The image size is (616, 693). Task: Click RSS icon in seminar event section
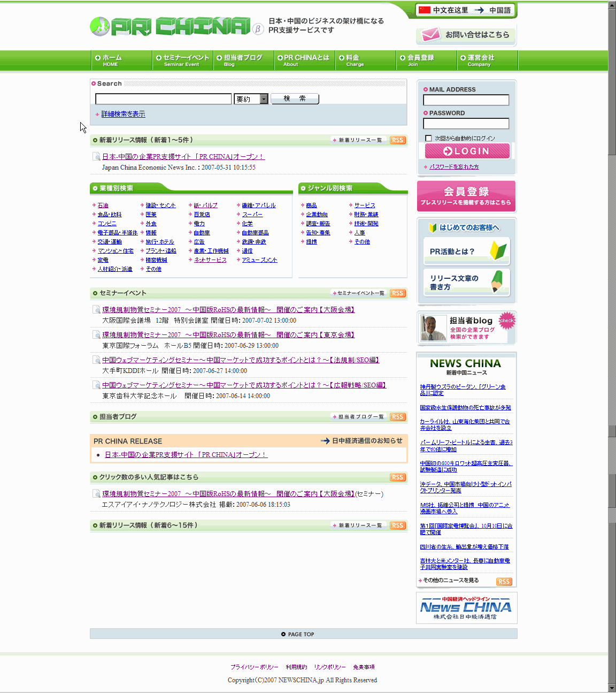click(397, 293)
